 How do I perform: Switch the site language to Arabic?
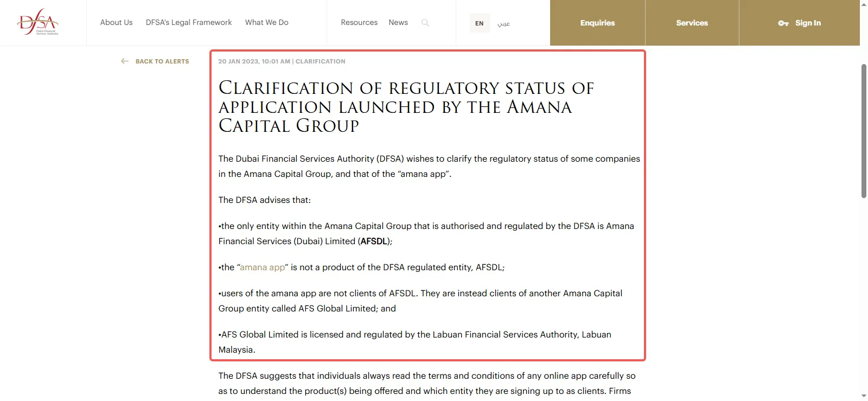(504, 23)
